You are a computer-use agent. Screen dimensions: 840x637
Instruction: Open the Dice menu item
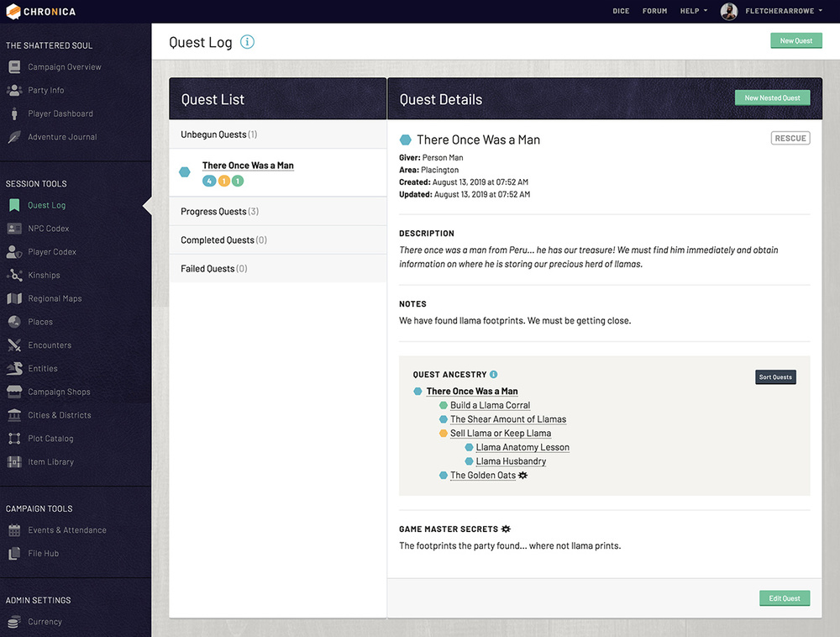[x=621, y=12]
